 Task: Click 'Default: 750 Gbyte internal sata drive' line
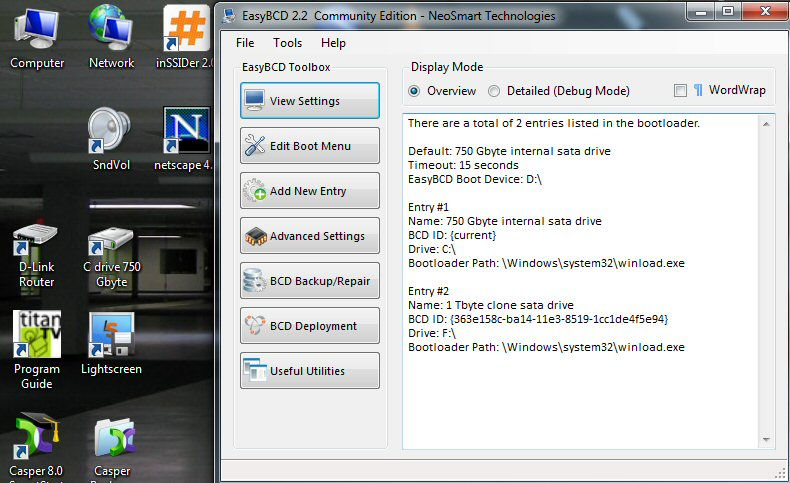click(509, 151)
